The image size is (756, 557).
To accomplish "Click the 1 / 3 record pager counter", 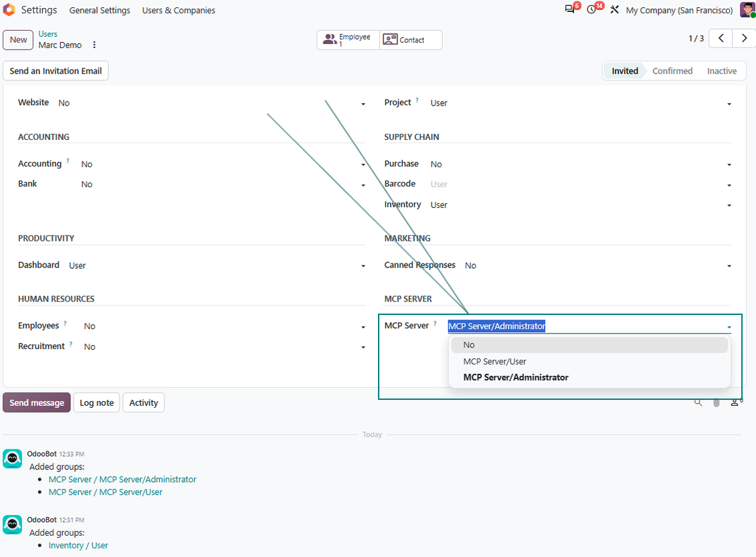I will click(696, 39).
